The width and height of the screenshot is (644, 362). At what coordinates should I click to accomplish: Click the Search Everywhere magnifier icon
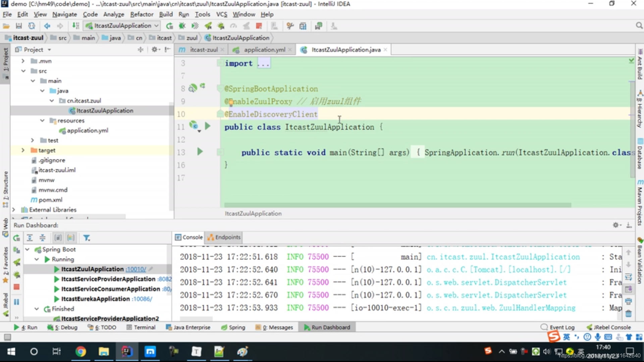(639, 26)
